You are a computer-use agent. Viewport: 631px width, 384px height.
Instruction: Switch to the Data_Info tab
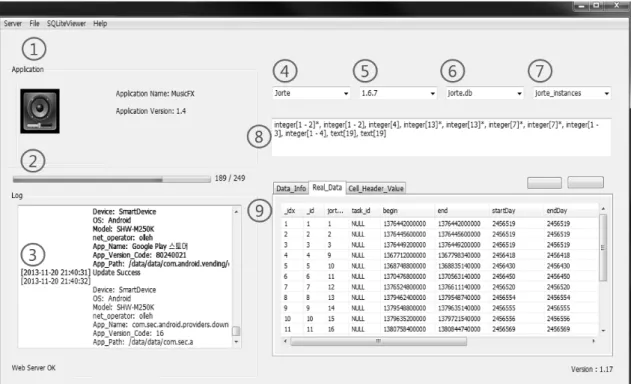pos(291,188)
